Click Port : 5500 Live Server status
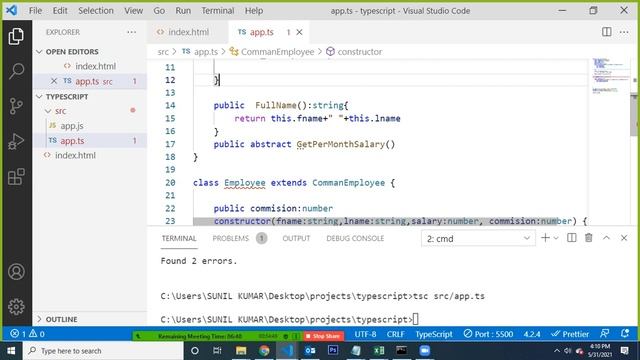 coord(488,334)
